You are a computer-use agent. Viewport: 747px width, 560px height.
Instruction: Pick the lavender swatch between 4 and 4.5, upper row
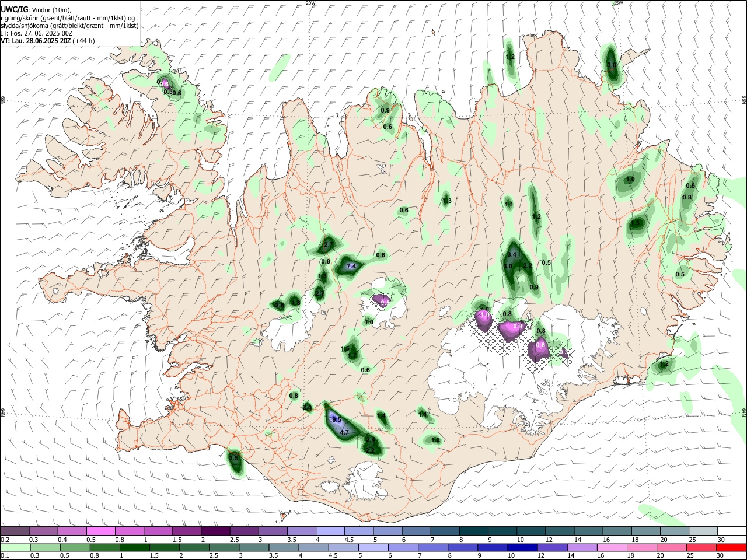tap(331, 531)
